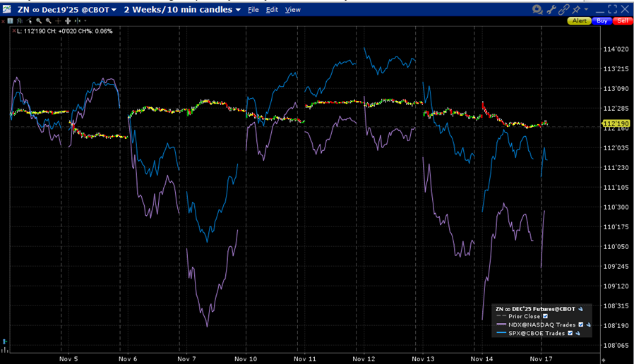The width and height of the screenshot is (634, 364).
Task: Click the Nov 7 date label
Action: tap(186, 359)
